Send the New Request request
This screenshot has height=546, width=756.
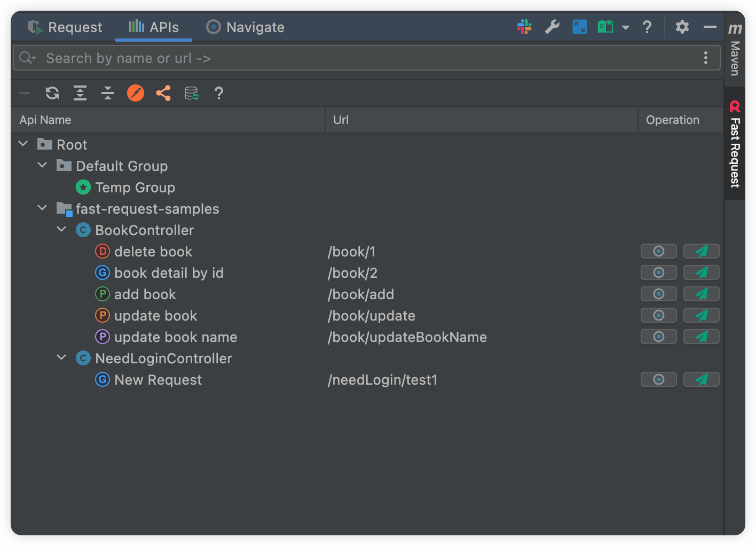(702, 379)
